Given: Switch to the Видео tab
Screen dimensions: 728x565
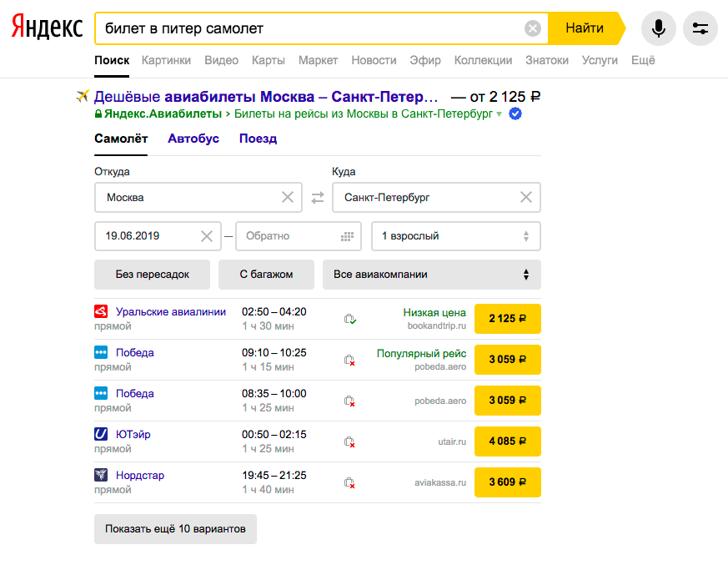Looking at the screenshot, I should click(x=222, y=60).
